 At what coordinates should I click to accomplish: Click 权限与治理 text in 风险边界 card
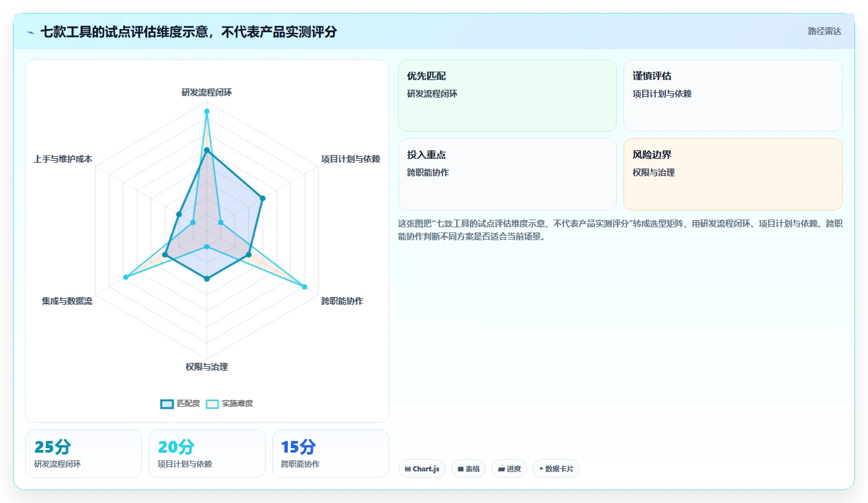654,172
